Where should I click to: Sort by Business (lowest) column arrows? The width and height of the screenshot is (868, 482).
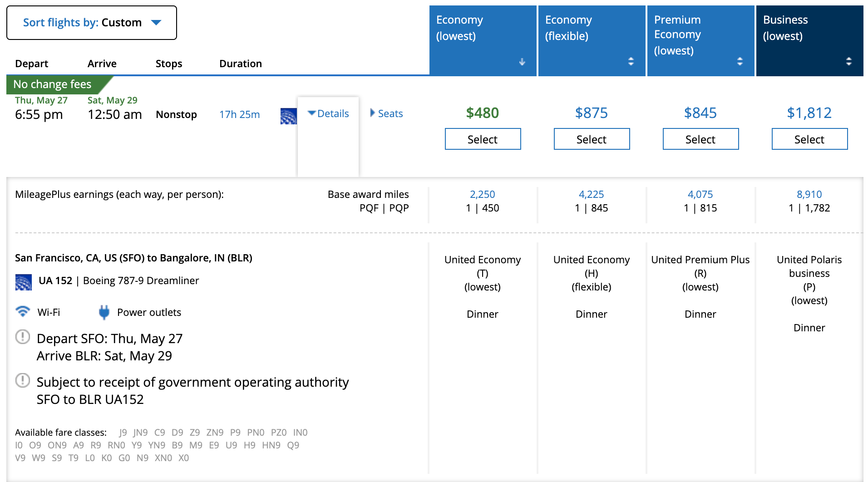[848, 61]
